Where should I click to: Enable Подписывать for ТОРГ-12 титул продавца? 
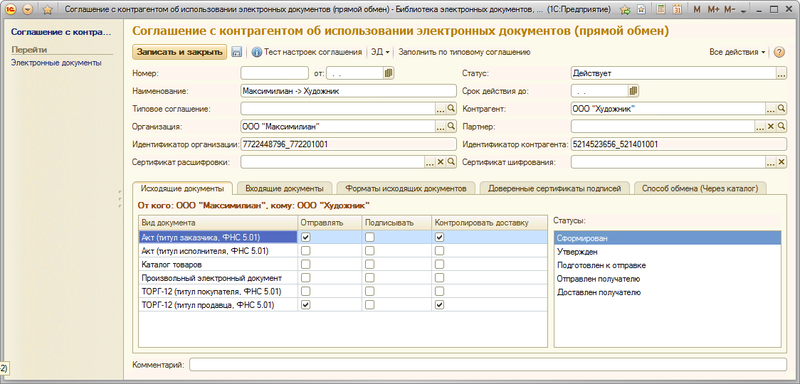(x=370, y=305)
